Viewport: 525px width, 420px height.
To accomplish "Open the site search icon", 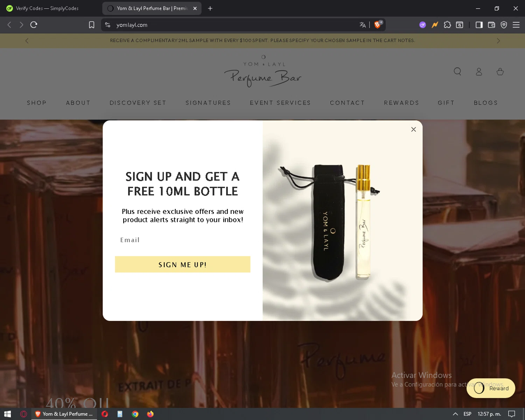I will click(x=457, y=72).
